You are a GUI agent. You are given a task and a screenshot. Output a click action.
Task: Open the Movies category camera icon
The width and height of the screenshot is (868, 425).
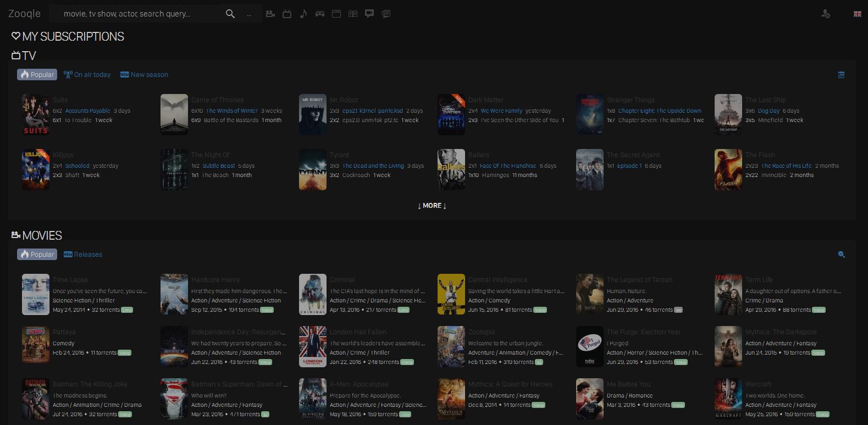coord(270,14)
